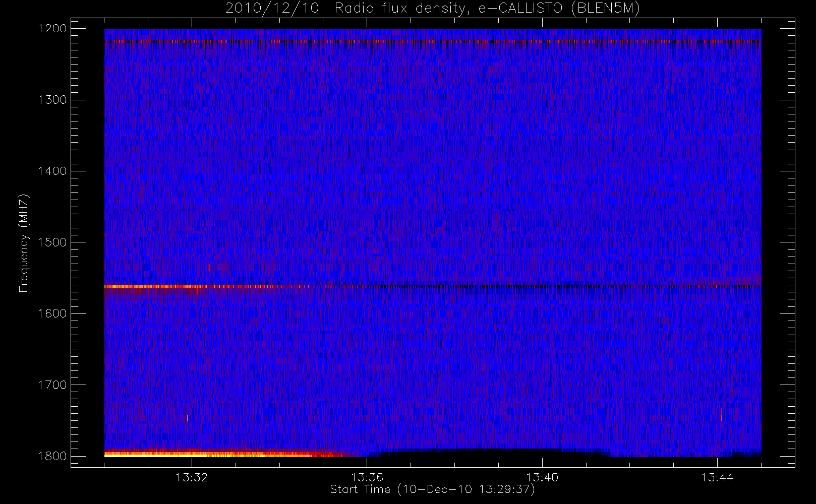The width and height of the screenshot is (816, 504).
Task: Click the 1300 frequency tick label
Action: pos(52,100)
